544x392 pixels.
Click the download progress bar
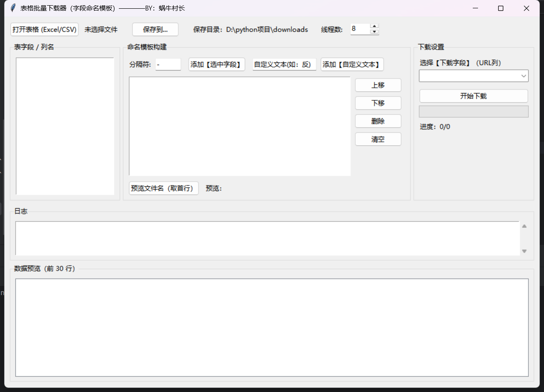[473, 111]
